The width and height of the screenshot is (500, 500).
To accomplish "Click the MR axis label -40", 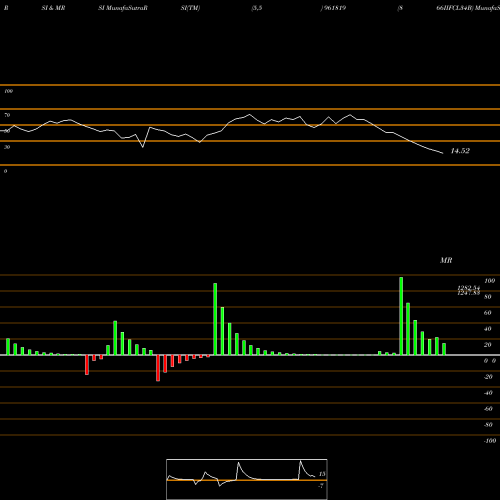I will pyautogui.click(x=488, y=393).
